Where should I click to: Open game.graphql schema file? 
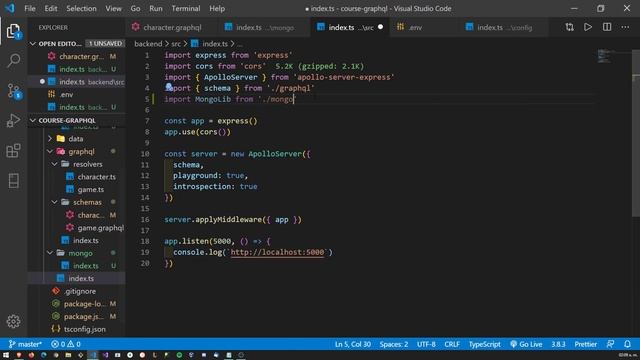100,228
